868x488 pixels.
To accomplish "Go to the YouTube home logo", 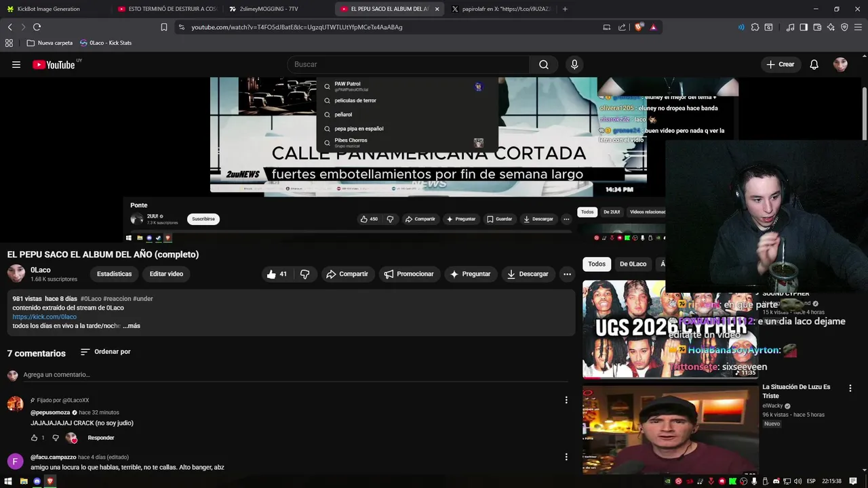I will pyautogui.click(x=54, y=64).
